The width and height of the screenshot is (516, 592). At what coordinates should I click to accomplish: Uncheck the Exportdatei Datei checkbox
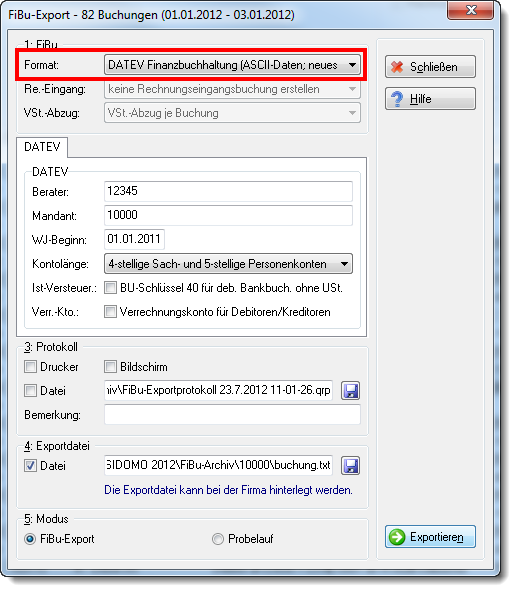click(x=30, y=466)
